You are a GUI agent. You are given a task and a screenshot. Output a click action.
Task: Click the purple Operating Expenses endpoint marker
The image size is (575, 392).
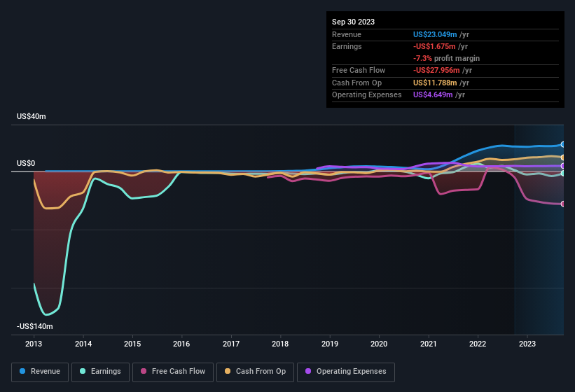(x=562, y=166)
